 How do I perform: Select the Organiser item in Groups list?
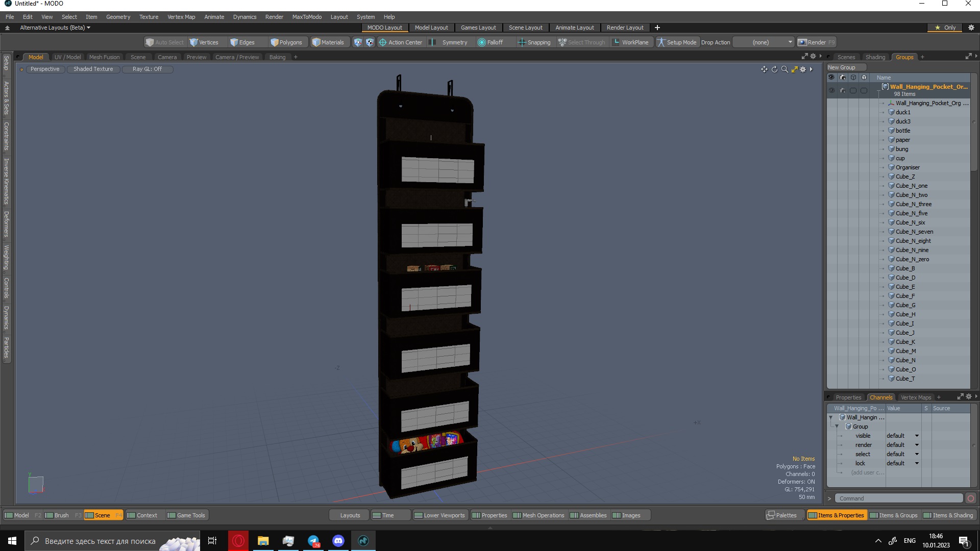(x=908, y=167)
